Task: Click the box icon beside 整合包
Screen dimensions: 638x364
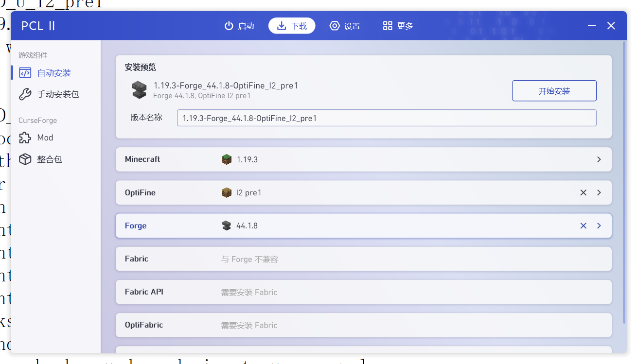Action: point(25,159)
